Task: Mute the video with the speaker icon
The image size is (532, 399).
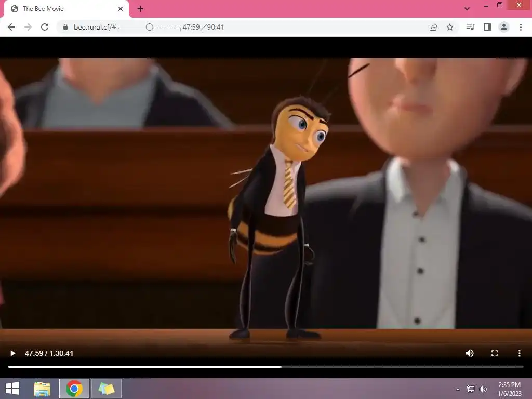Action: tap(470, 353)
